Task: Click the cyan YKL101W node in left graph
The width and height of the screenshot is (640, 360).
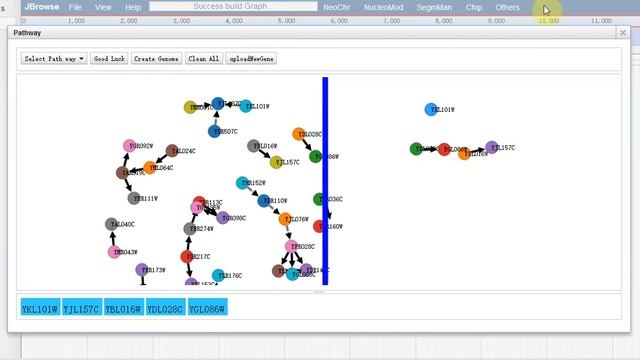Action: tap(246, 106)
